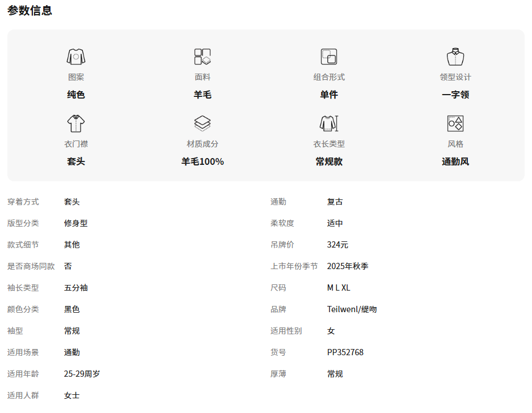This screenshot has height=413, width=532.
Task: Select the 羊毛100% material value
Action: [x=202, y=161]
